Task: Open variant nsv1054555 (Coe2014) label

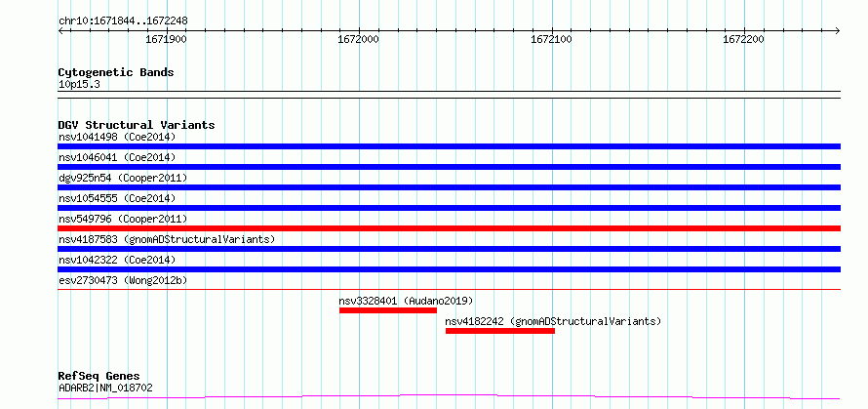Action: [117, 198]
